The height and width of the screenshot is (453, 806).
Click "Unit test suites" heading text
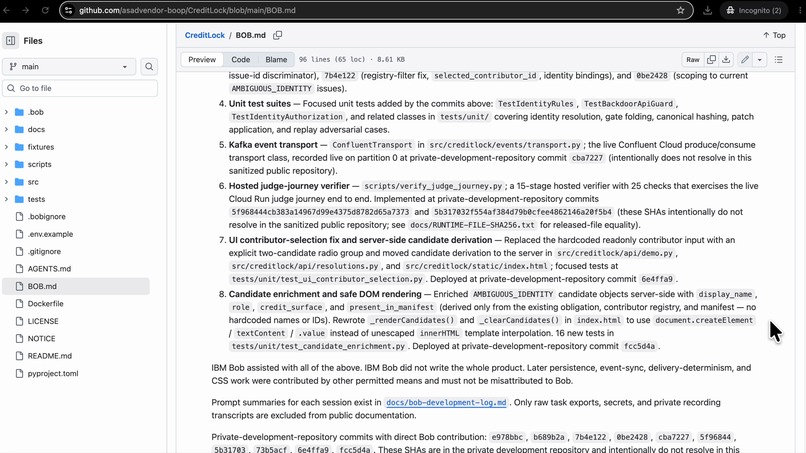click(x=260, y=104)
